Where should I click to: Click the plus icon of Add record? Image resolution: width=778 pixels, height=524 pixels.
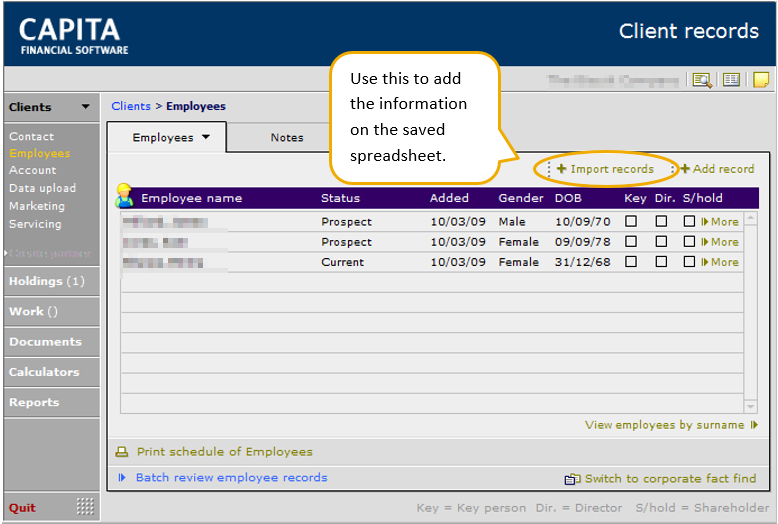(x=685, y=169)
